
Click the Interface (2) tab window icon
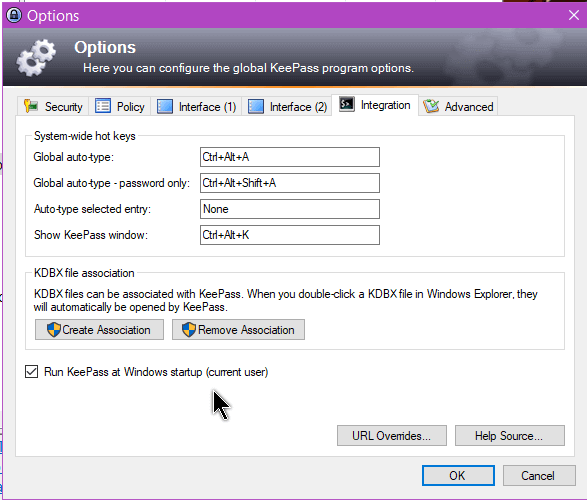pyautogui.click(x=256, y=106)
